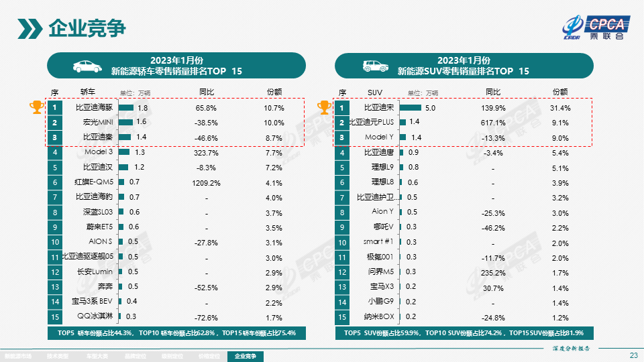
Task: Click the SUV TOP 15 ranking header banner
Action: [x=463, y=66]
